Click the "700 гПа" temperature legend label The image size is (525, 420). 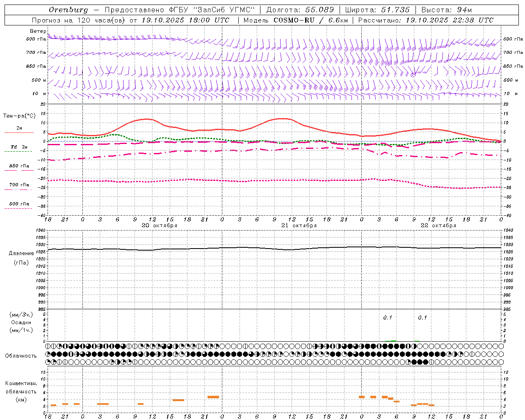pyautogui.click(x=19, y=185)
